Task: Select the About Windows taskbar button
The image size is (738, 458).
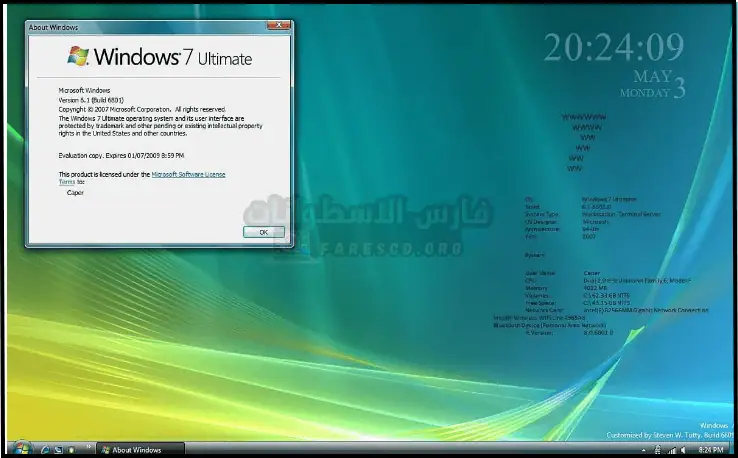Action: (140, 450)
